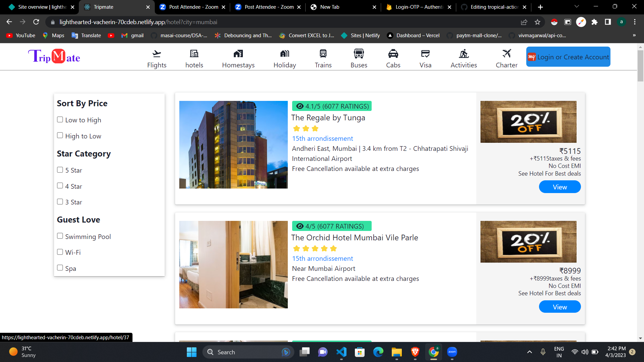Open the Activities icon
This screenshot has height=362, width=644.
[x=464, y=53]
